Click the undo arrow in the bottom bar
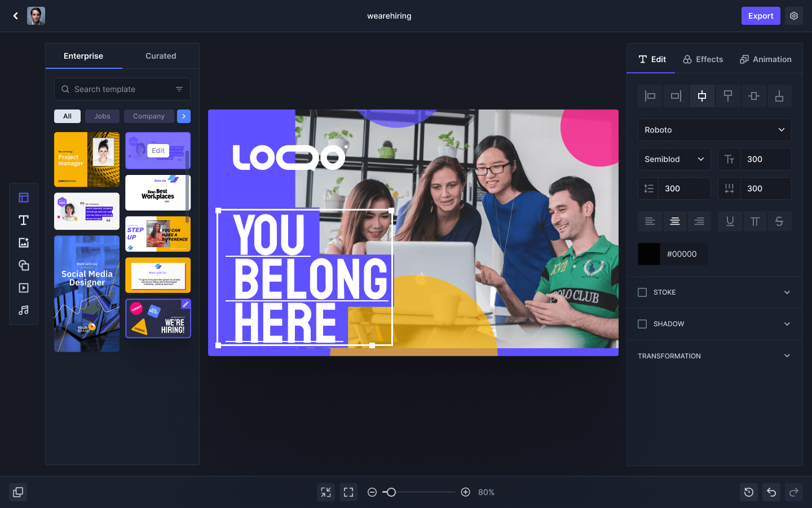The height and width of the screenshot is (508, 812). tap(771, 492)
